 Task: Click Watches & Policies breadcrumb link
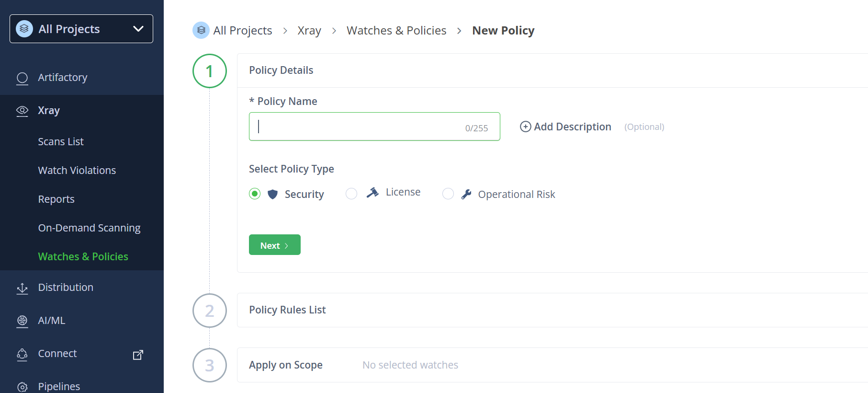[396, 31]
